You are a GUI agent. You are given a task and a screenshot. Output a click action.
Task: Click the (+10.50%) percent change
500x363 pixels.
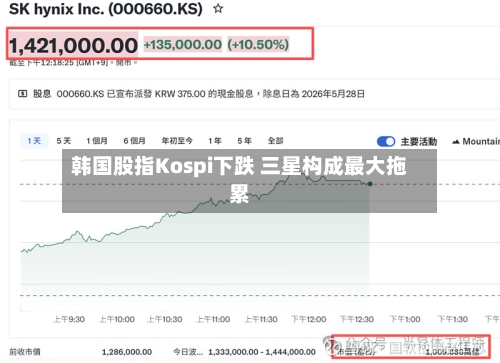(x=258, y=45)
